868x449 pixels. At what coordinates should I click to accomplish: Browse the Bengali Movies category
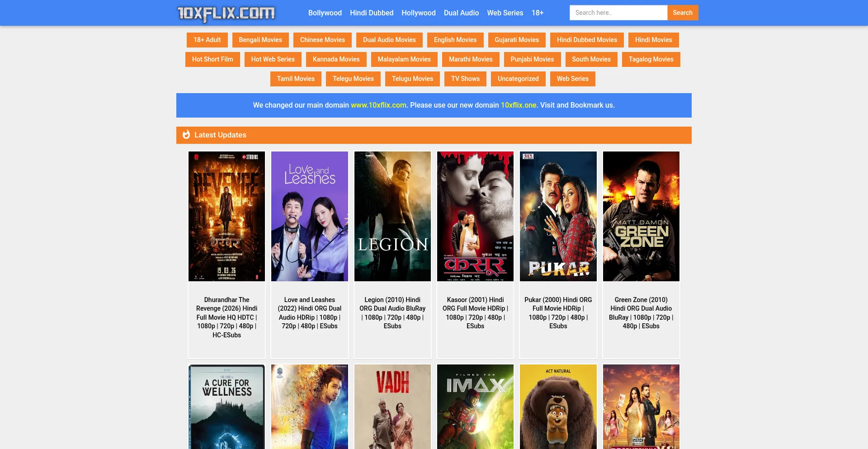(x=260, y=40)
